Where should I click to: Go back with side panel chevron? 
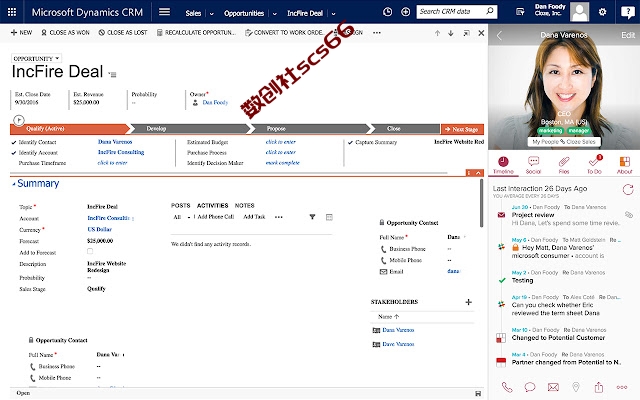click(x=499, y=36)
